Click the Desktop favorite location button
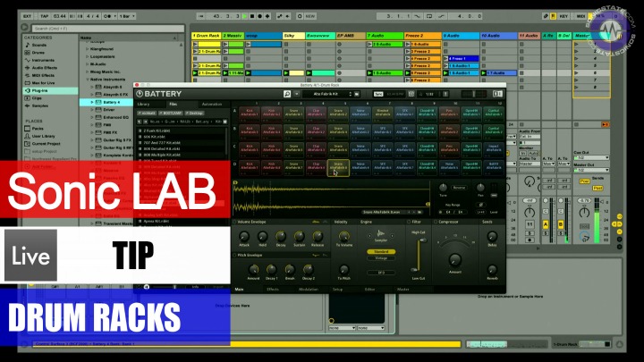Image resolution: width=644 pixels, height=362 pixels. pos(194,113)
